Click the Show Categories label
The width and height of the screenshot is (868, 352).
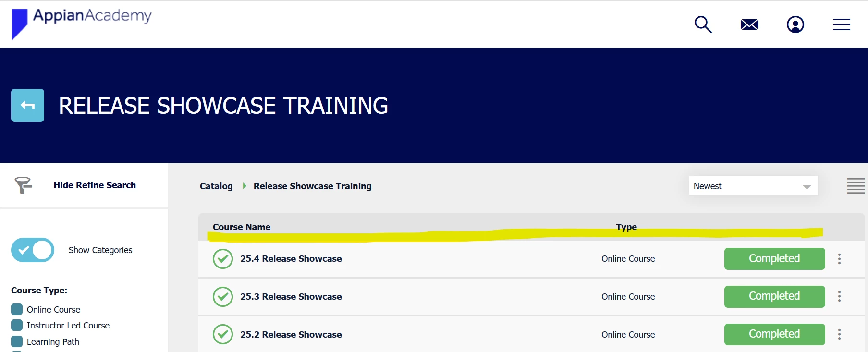point(100,250)
